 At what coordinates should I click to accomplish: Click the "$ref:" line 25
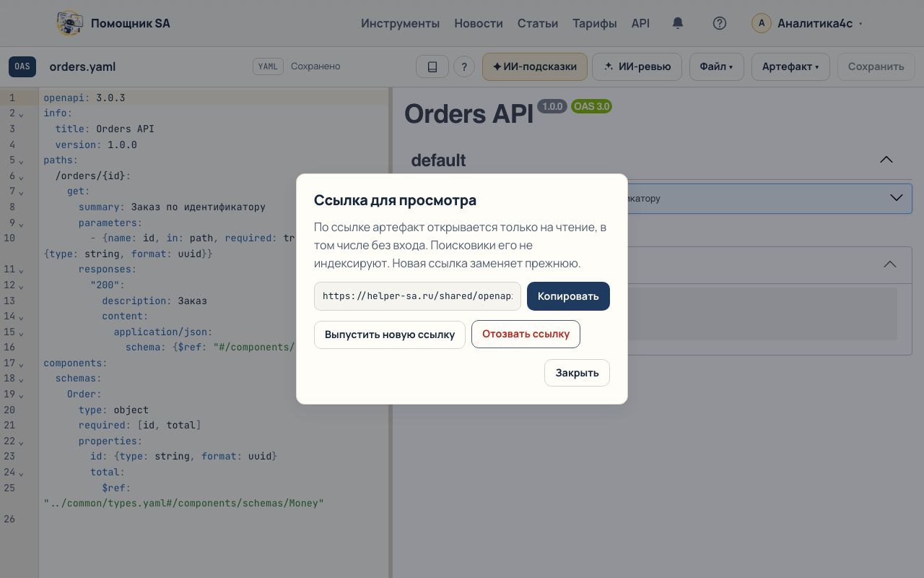coord(116,488)
